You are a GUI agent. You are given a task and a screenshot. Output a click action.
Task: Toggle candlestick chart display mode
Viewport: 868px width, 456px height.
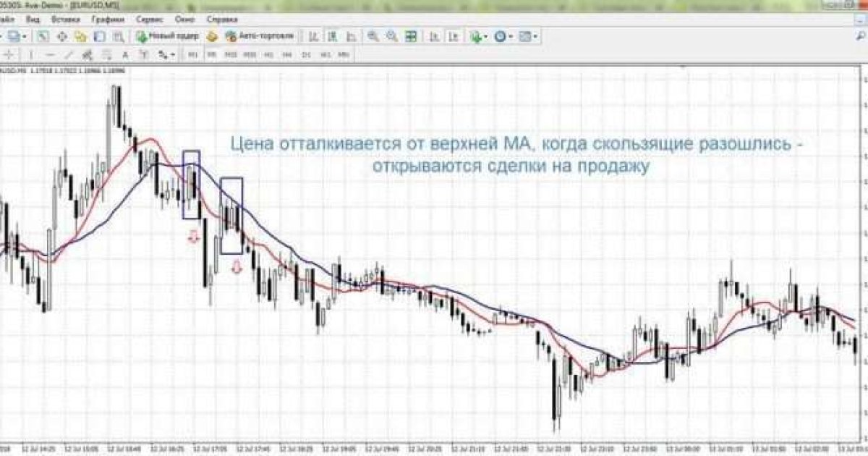[x=333, y=36]
